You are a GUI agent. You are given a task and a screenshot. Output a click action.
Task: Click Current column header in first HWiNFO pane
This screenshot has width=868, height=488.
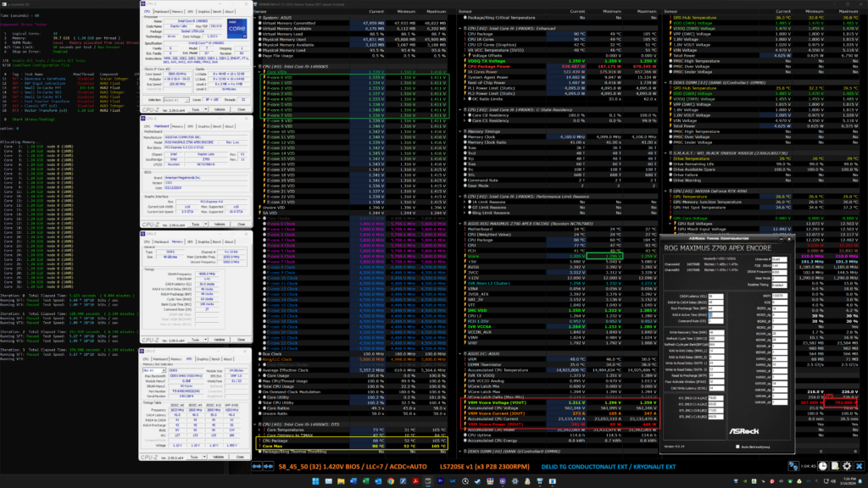click(x=376, y=11)
